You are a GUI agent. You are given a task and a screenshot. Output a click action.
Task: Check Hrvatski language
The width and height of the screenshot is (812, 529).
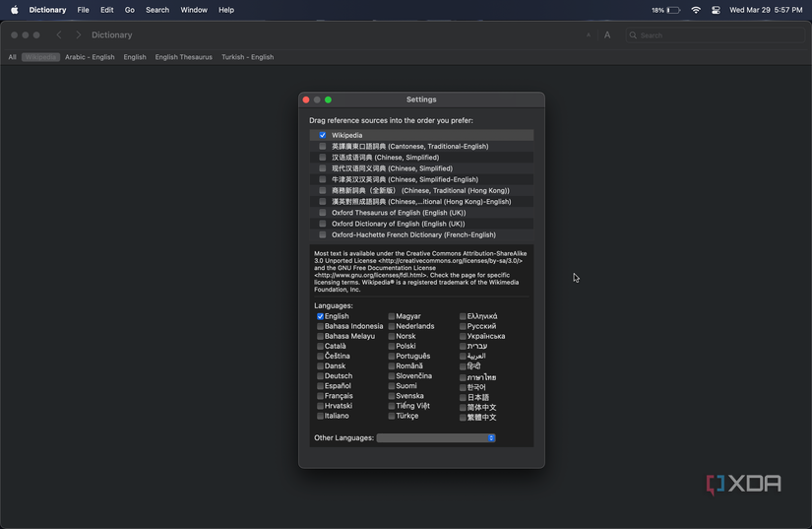point(320,406)
